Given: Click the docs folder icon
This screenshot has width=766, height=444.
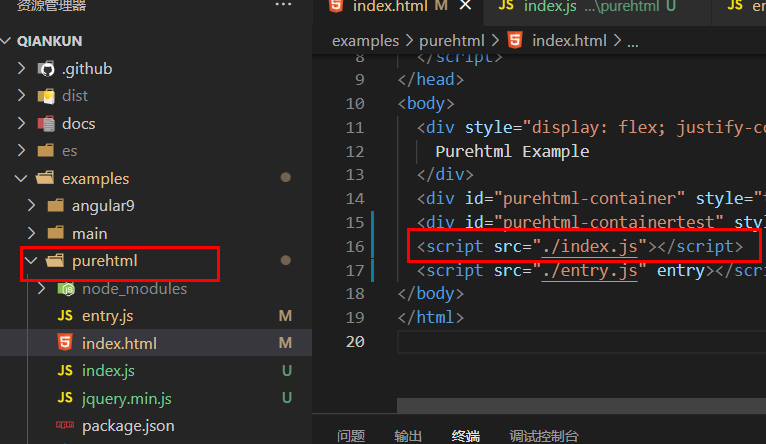Looking at the screenshot, I should [x=46, y=124].
